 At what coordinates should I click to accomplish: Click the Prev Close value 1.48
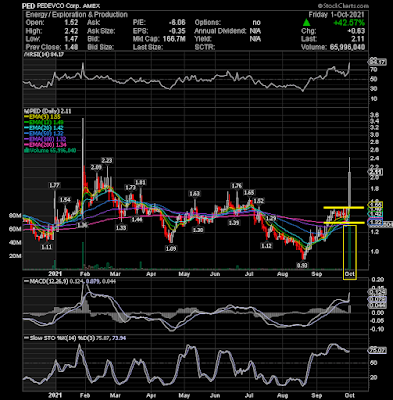pyautogui.click(x=71, y=47)
